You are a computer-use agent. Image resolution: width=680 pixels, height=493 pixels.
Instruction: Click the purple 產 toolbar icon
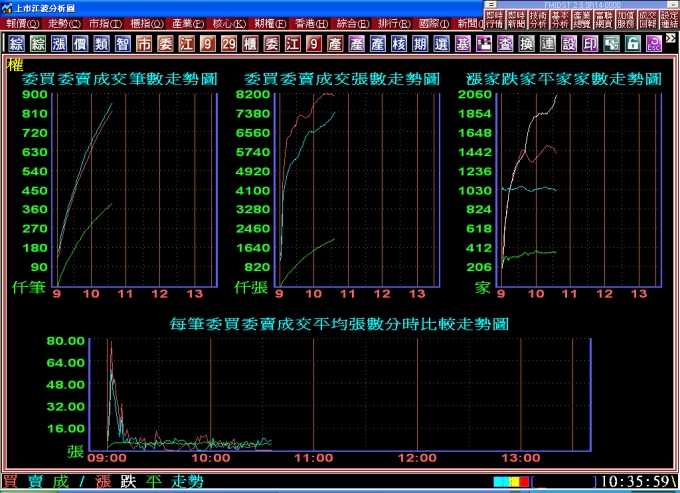click(x=356, y=44)
